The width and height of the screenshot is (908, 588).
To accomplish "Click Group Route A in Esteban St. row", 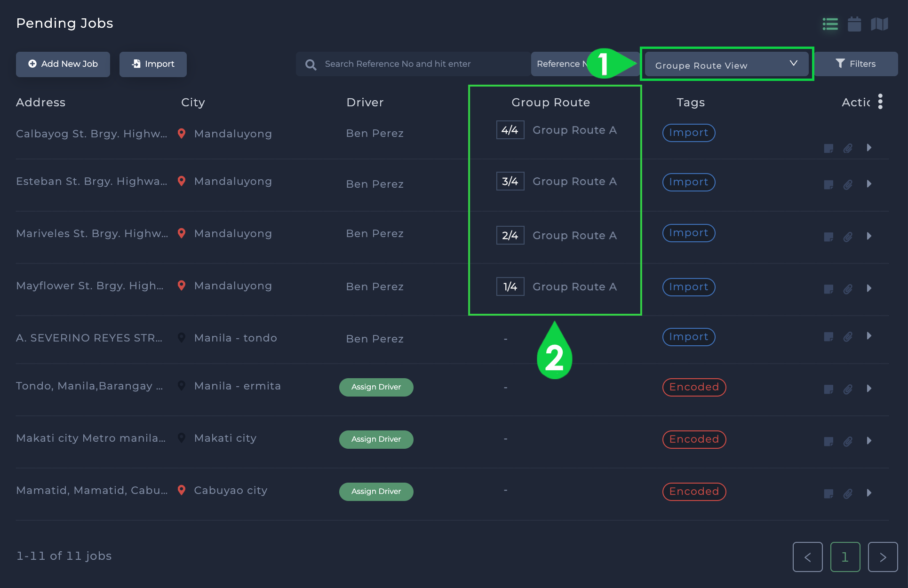I will pos(574,182).
